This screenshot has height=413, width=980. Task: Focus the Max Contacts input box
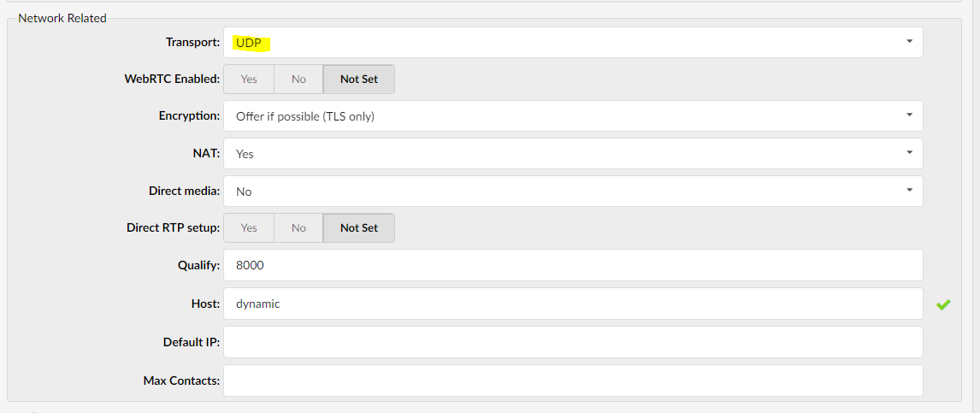[573, 381]
